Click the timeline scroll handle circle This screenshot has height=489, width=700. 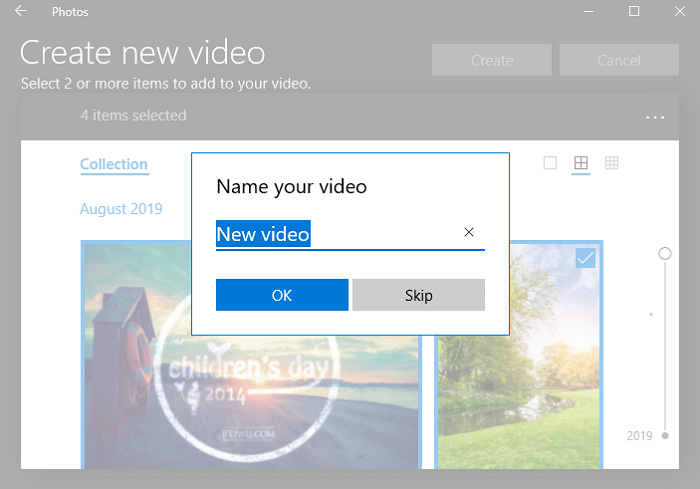pos(665,255)
